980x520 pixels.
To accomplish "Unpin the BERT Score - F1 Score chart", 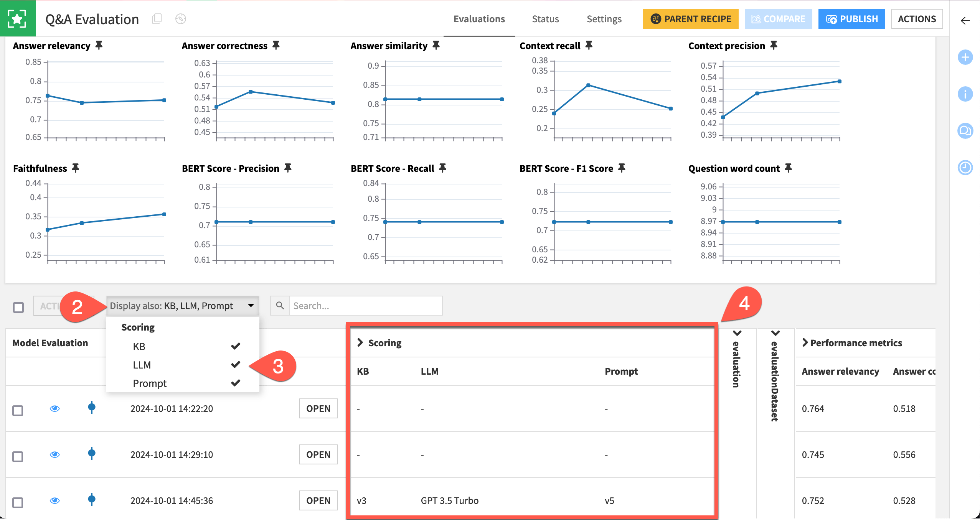I will 622,168.
